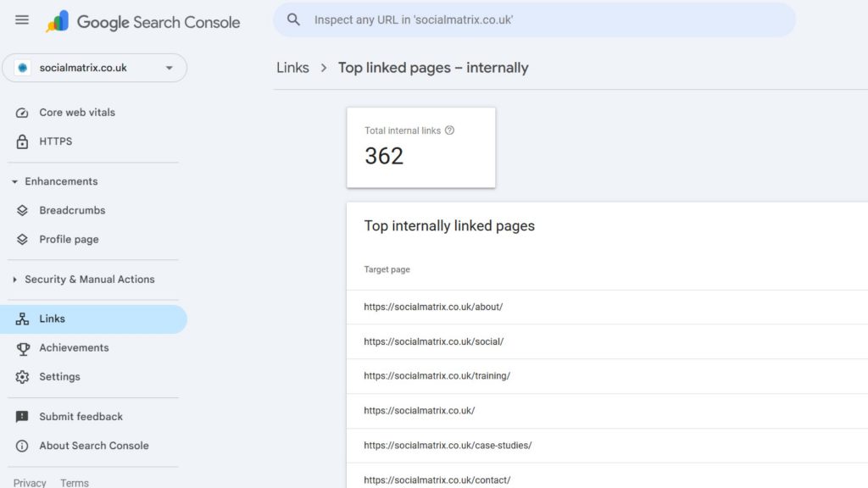
Task: Click the Achievements trophy icon
Action: coord(23,348)
